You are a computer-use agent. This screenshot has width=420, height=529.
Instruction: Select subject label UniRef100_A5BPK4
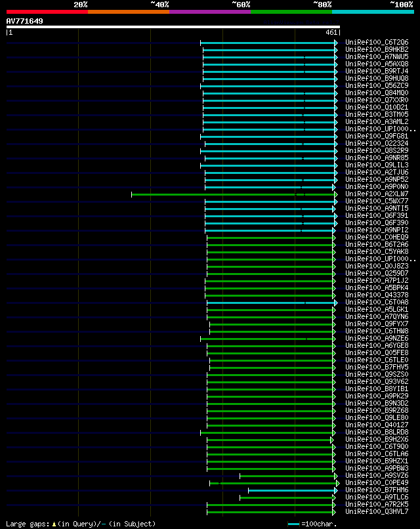click(377, 287)
